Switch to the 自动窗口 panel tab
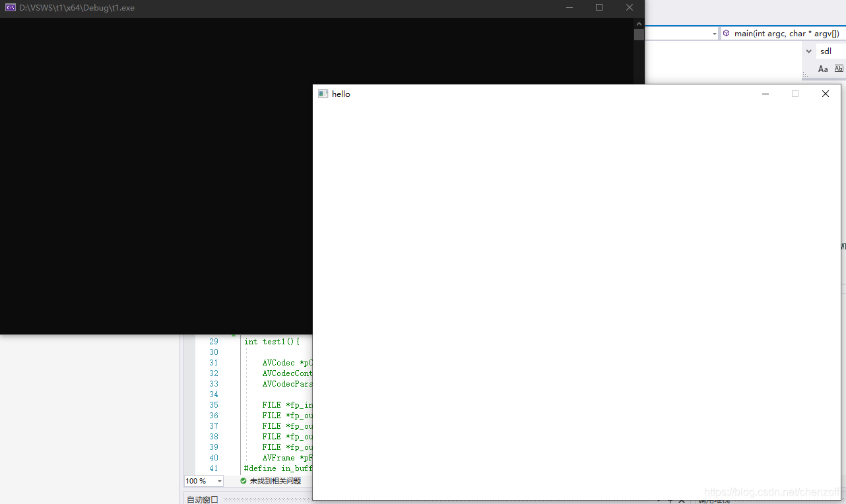846x504 pixels. pos(201,499)
